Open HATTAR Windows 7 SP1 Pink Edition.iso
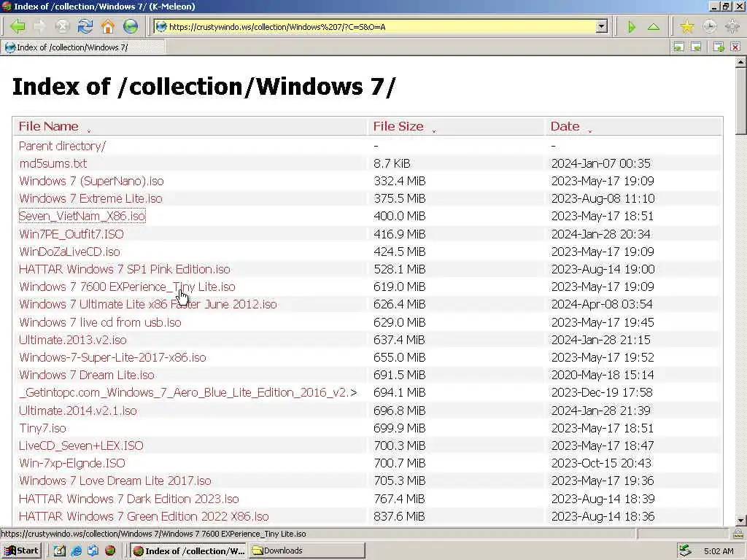The width and height of the screenshot is (747, 560). pyautogui.click(x=124, y=269)
